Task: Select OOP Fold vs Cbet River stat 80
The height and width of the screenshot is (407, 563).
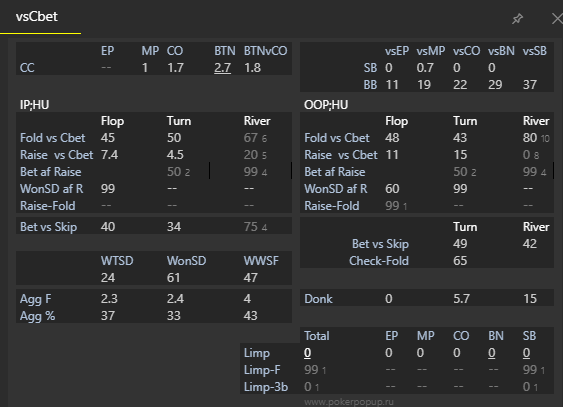Action: point(530,138)
